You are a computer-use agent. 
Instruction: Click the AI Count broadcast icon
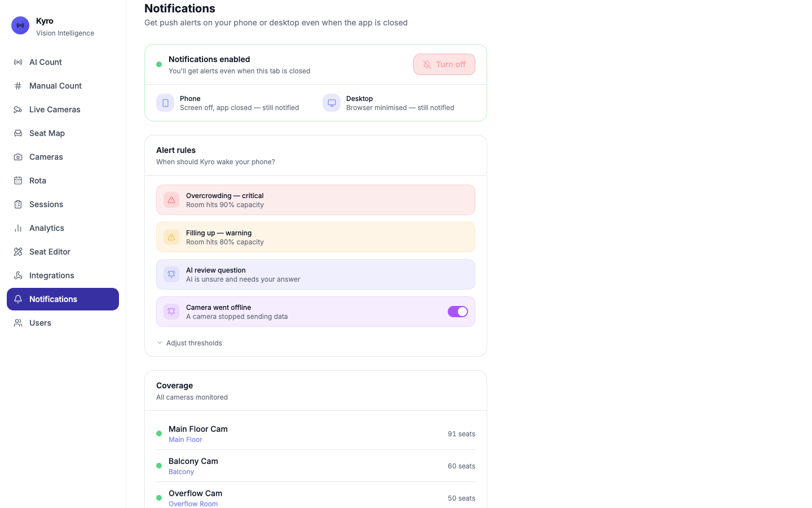tap(18, 62)
